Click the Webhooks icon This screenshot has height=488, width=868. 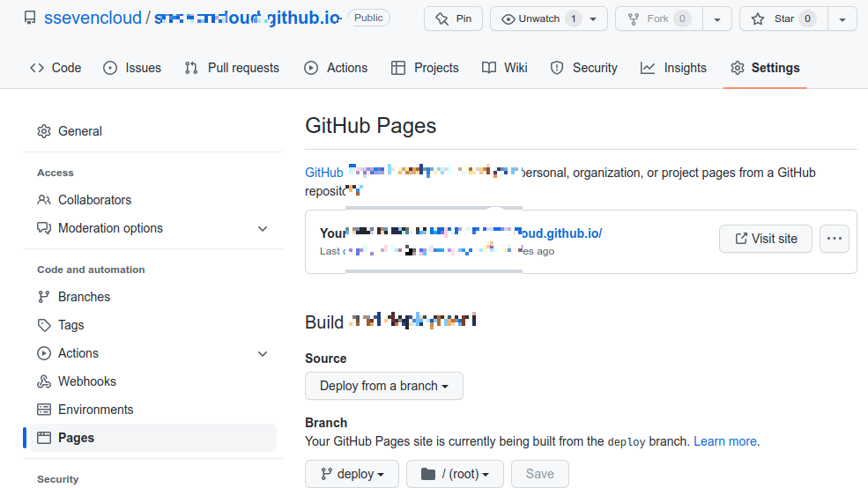pyautogui.click(x=44, y=381)
